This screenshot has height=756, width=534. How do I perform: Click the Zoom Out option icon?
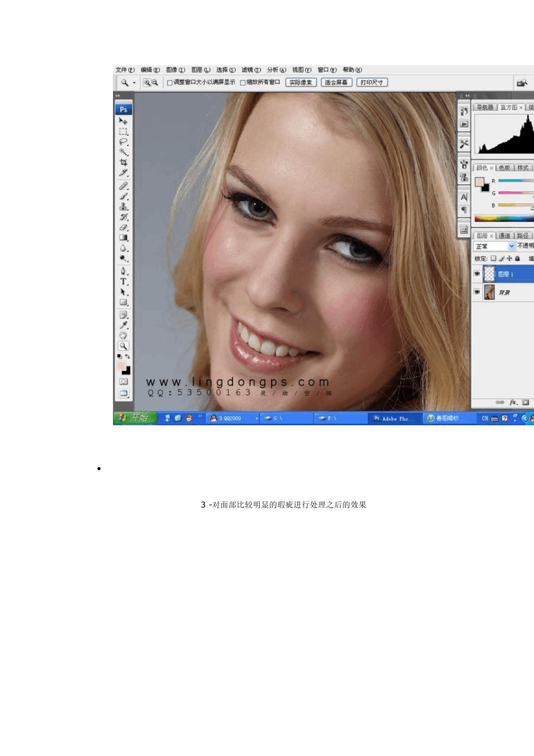pos(155,83)
